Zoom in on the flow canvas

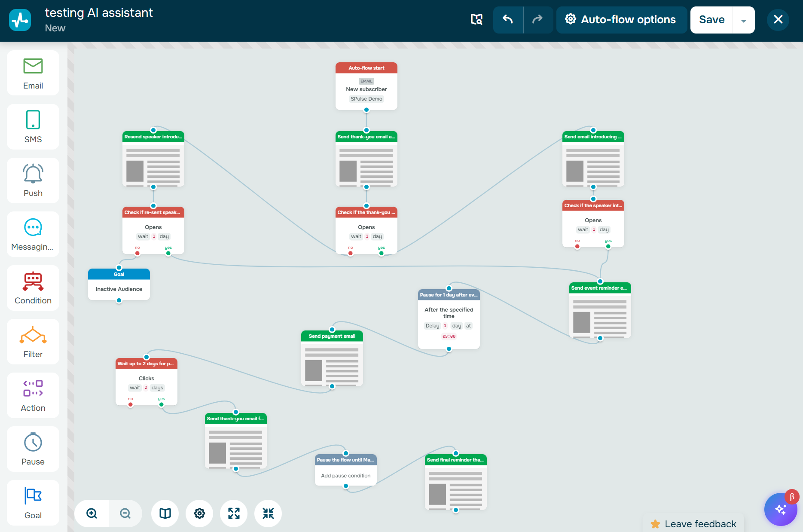tap(91, 513)
